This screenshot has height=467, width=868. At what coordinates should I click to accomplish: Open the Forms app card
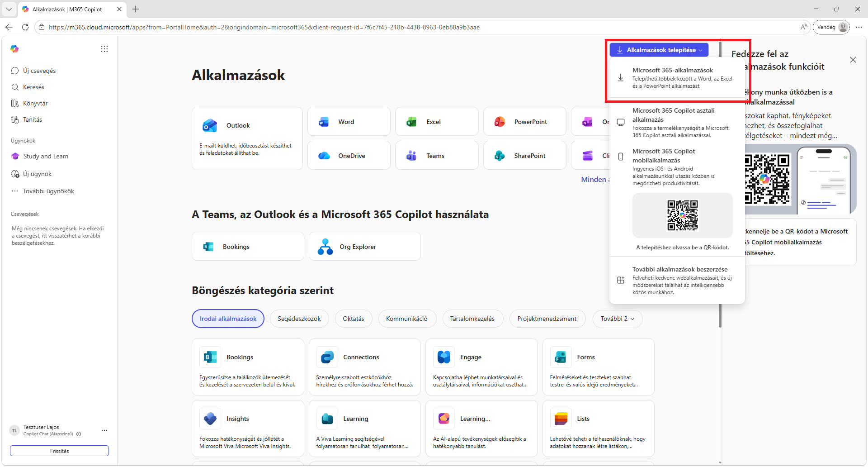coord(599,367)
